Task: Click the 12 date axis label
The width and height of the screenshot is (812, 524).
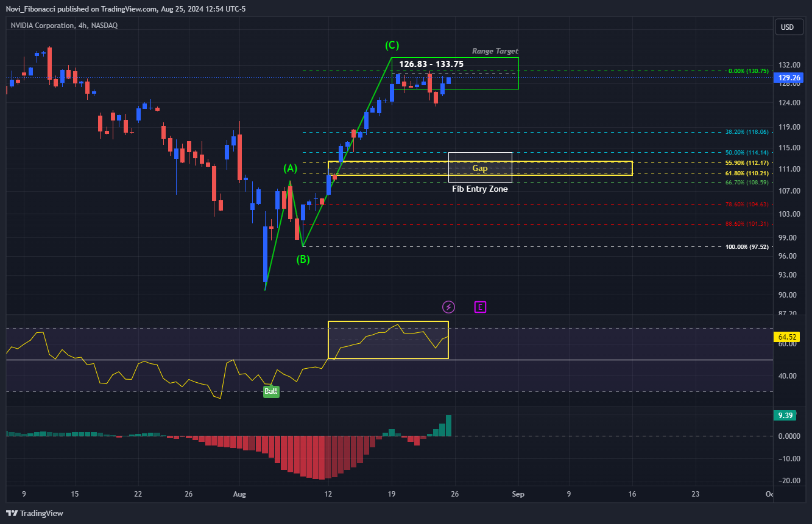Action: 328,494
